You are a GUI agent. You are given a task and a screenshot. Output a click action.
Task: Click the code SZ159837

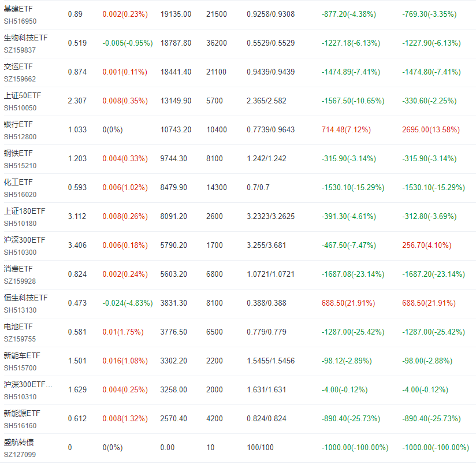[20, 50]
